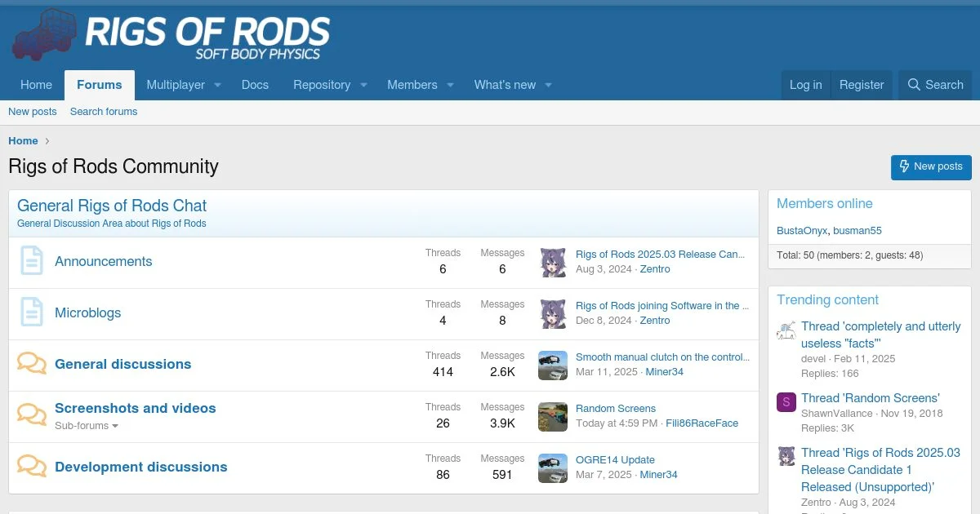Open Random Screens latest post link
The width and height of the screenshot is (980, 514).
(x=616, y=409)
